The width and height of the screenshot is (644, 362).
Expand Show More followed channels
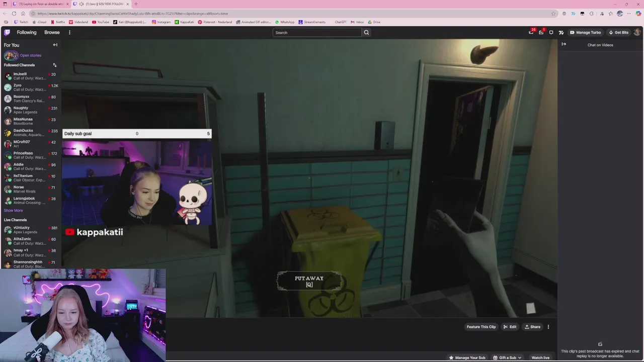13,211
